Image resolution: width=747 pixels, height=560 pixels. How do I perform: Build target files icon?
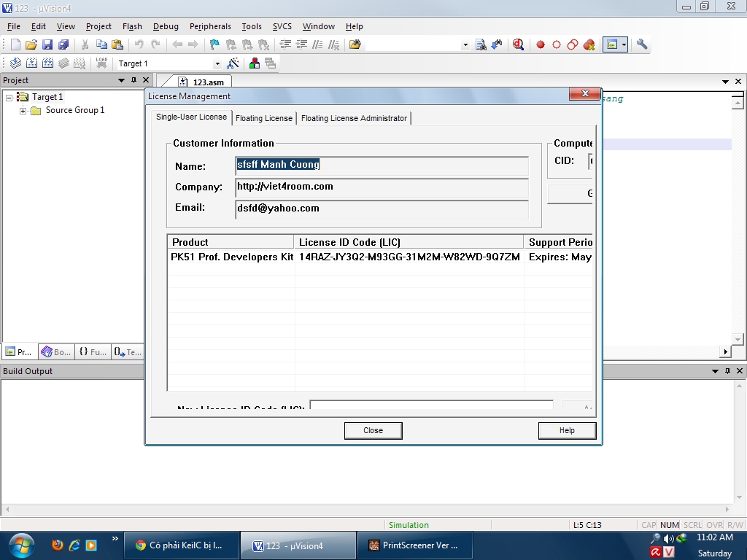(x=31, y=63)
